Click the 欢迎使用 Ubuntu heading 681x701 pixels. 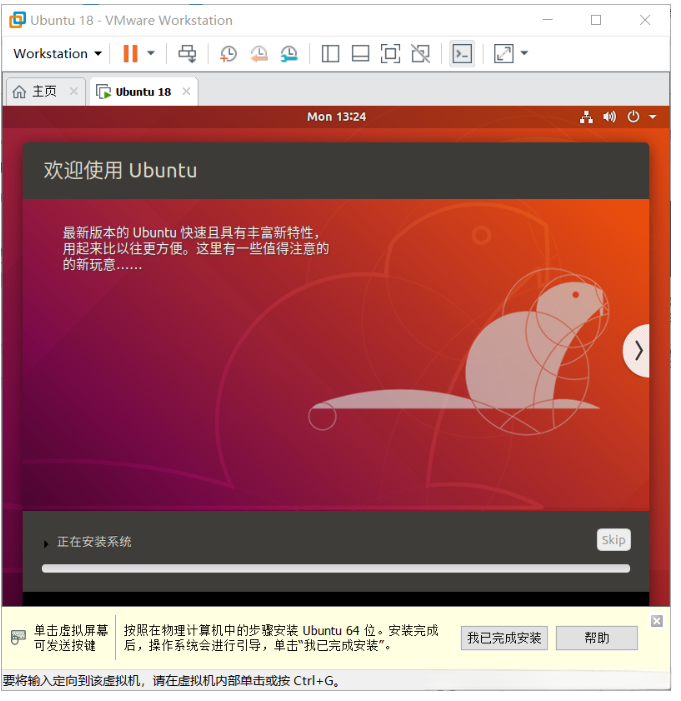pyautogui.click(x=120, y=170)
